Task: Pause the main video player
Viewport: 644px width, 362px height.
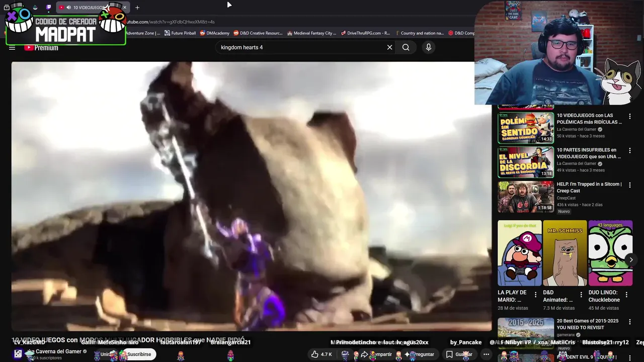Action: pos(251,196)
